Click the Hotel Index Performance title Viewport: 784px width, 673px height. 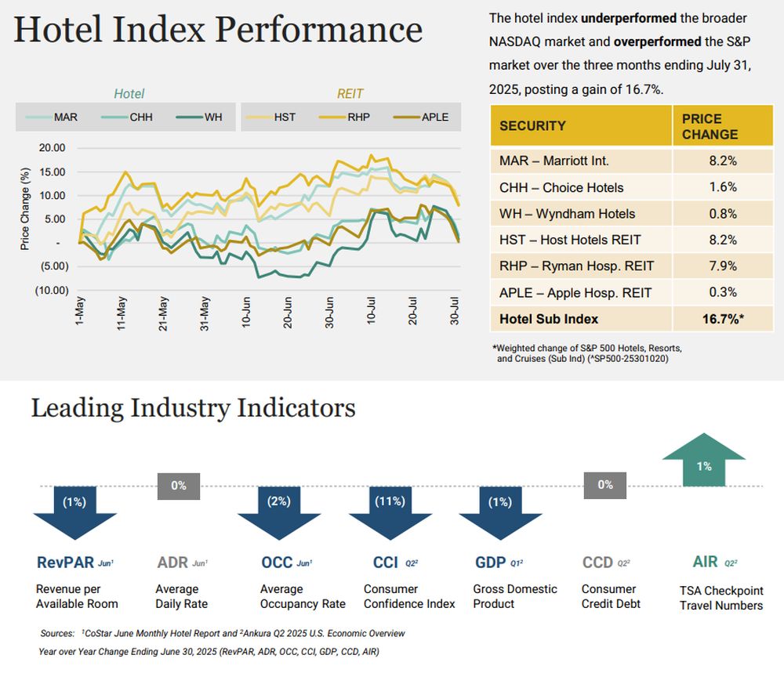pyautogui.click(x=218, y=30)
